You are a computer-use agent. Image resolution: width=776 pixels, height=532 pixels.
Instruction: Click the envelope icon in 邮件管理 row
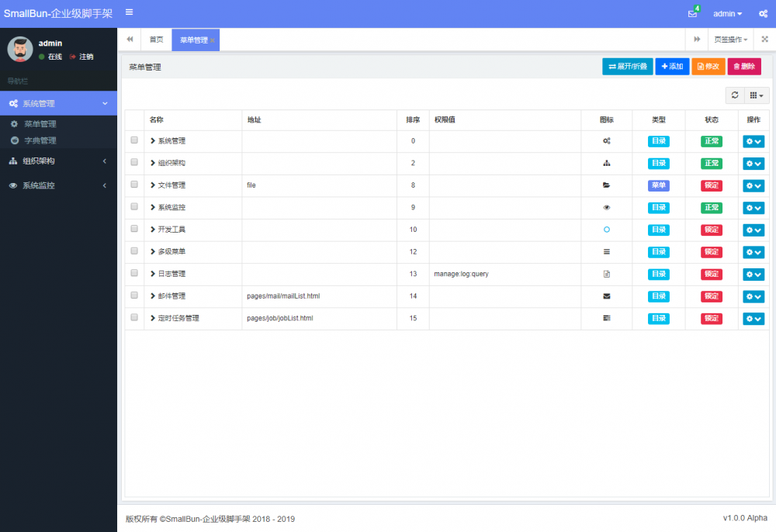(607, 296)
